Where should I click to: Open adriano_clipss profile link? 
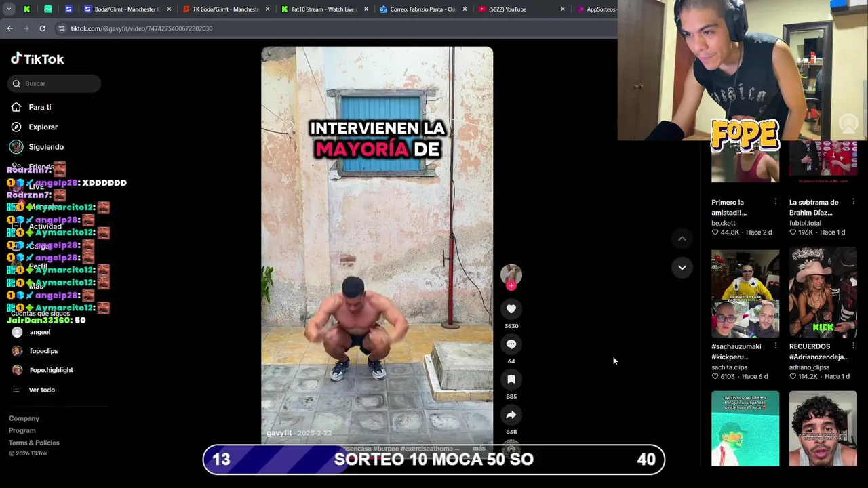[809, 367]
